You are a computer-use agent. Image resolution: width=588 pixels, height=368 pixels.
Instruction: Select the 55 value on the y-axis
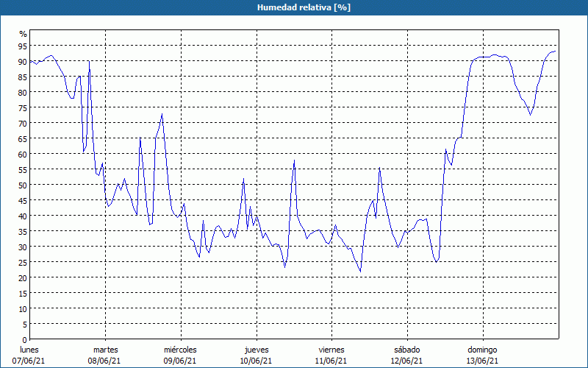[23, 170]
